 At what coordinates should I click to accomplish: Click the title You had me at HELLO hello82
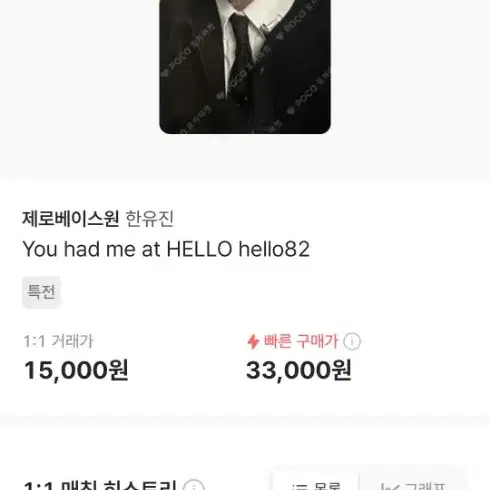click(x=166, y=249)
